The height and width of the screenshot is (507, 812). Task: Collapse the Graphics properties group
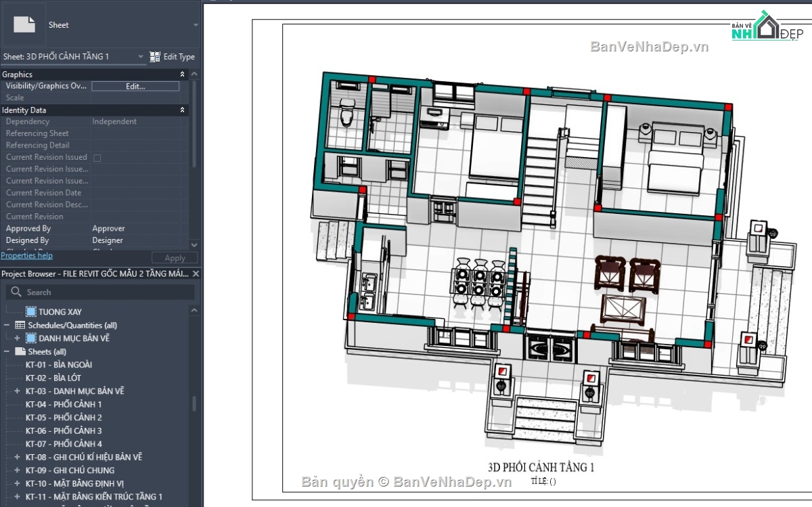pos(182,74)
